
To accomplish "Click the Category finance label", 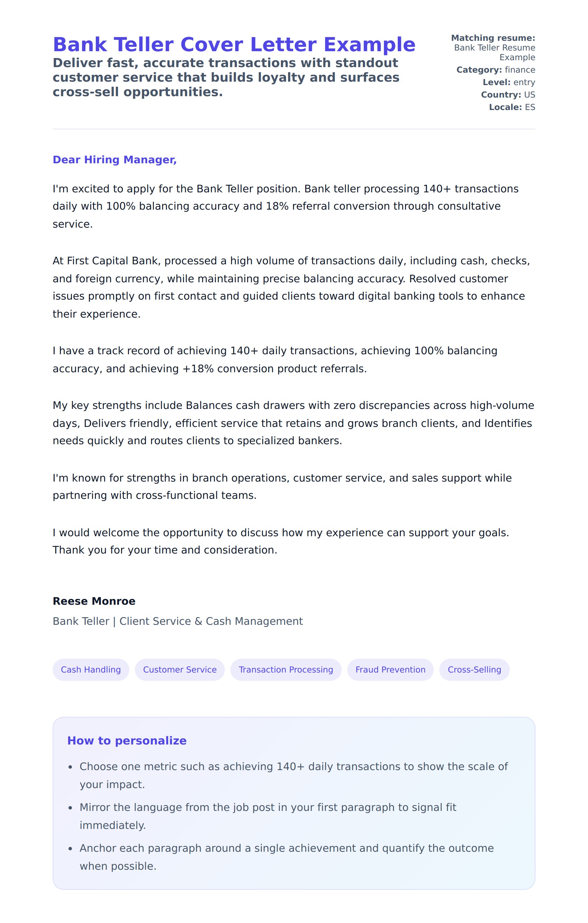I will pos(496,70).
